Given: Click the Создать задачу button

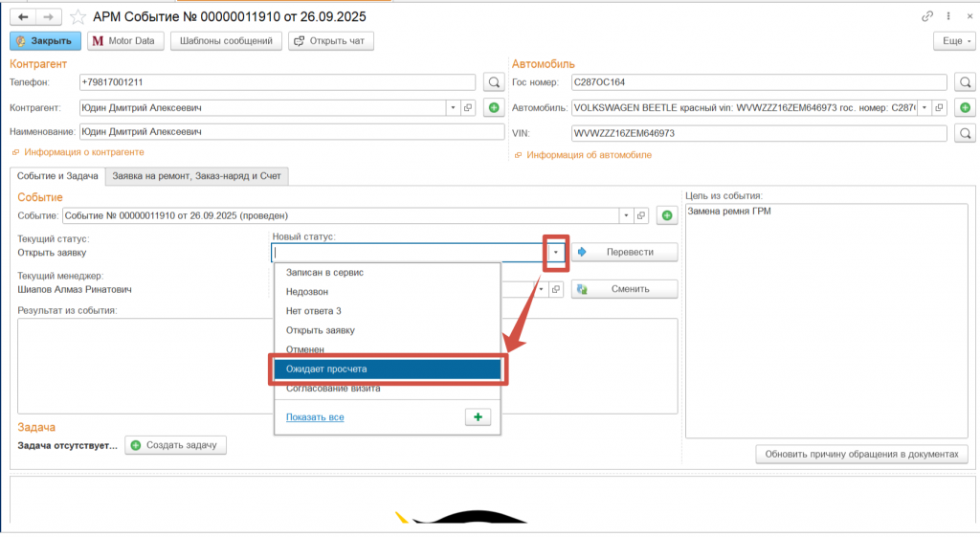Looking at the screenshot, I should point(175,445).
